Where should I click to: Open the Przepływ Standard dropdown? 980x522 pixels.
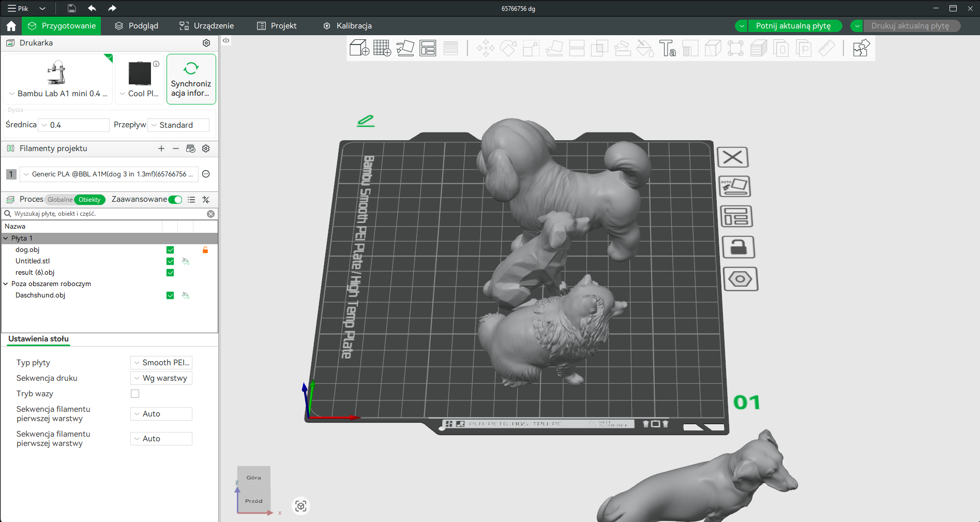178,125
